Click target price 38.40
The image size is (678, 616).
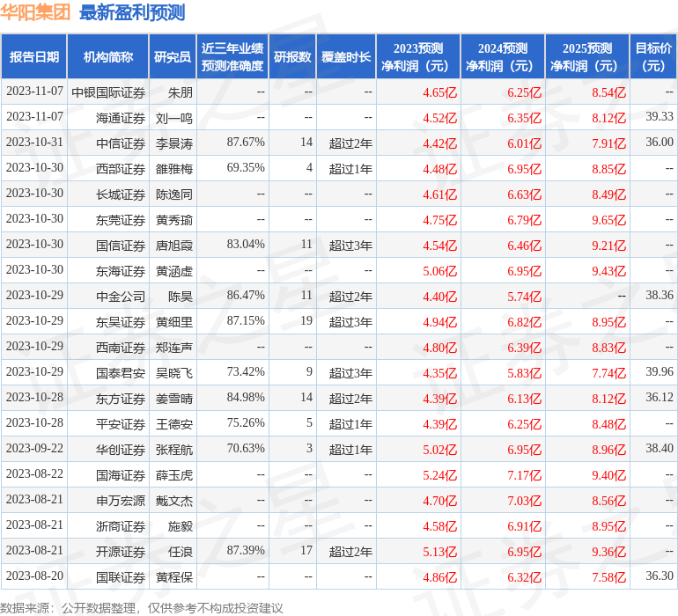pyautogui.click(x=659, y=448)
